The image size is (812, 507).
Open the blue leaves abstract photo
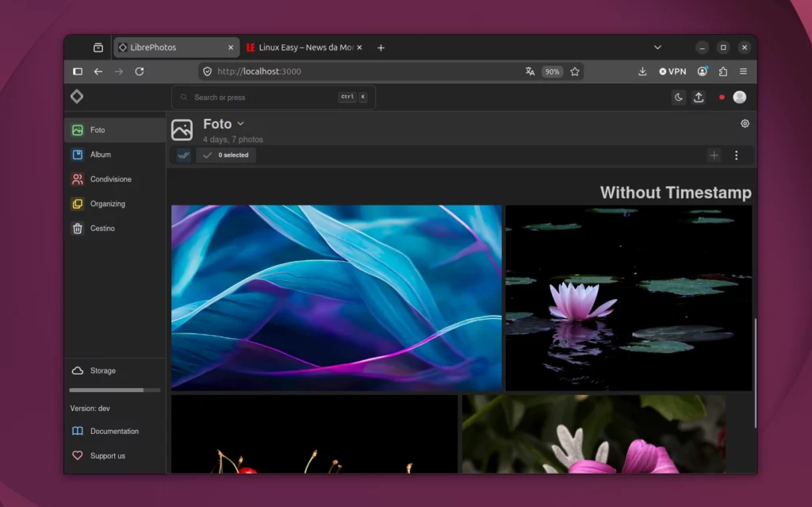coord(336,298)
